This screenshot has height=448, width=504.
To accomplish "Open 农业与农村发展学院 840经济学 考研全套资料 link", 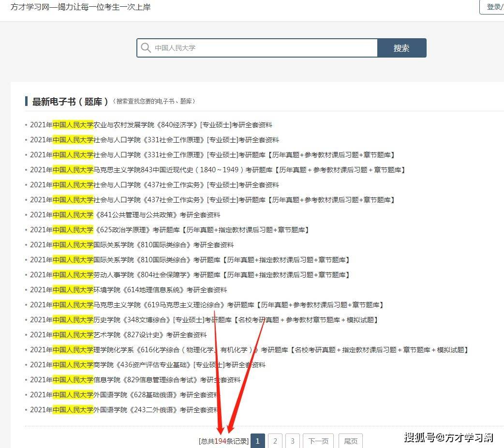I will tap(151, 125).
